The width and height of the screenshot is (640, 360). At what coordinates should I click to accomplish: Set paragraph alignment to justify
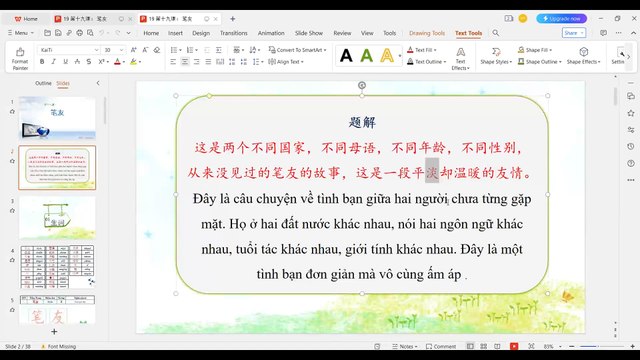[x=208, y=62]
